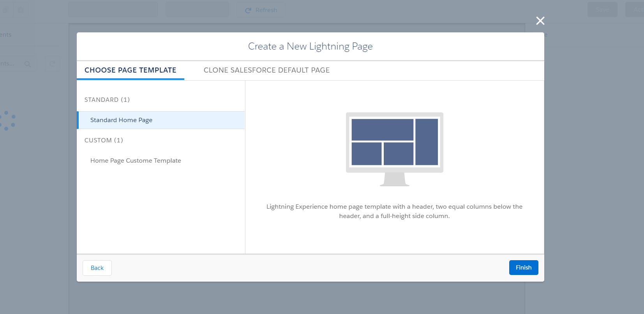Click the dimmed paste clipboard icon

pyautogui.click(x=21, y=10)
